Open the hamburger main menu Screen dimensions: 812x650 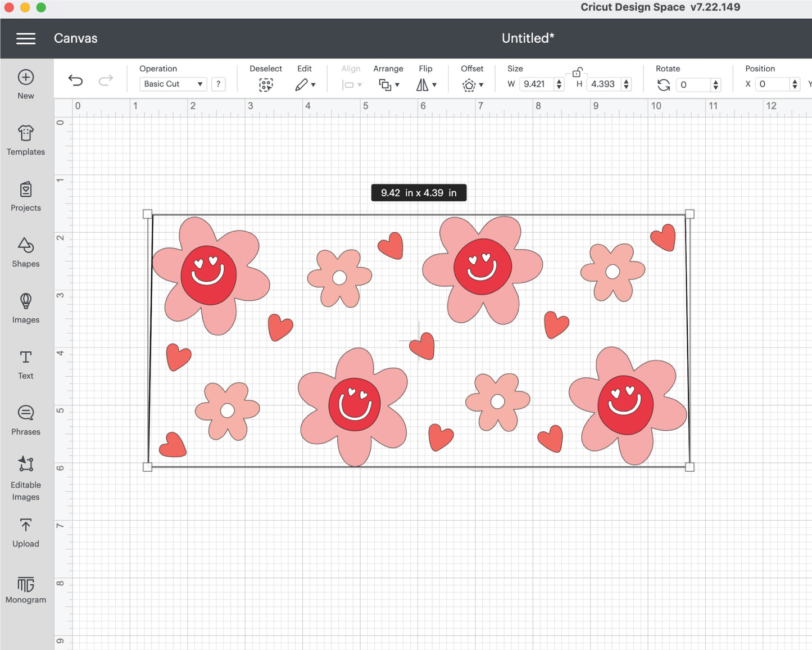coord(26,38)
